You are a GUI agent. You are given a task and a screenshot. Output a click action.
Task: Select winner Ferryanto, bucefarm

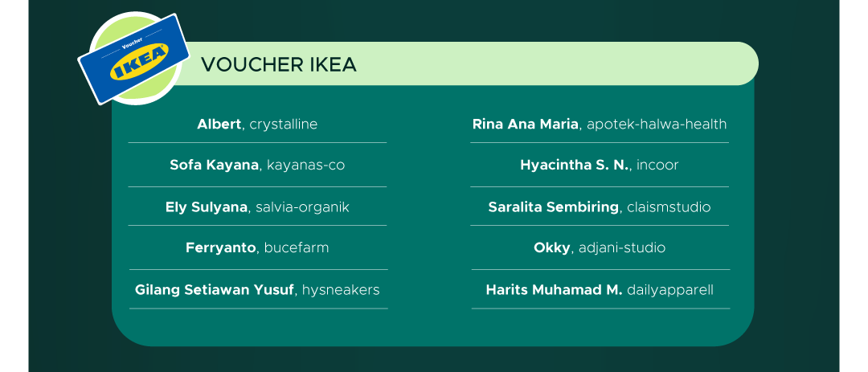pyautogui.click(x=257, y=247)
